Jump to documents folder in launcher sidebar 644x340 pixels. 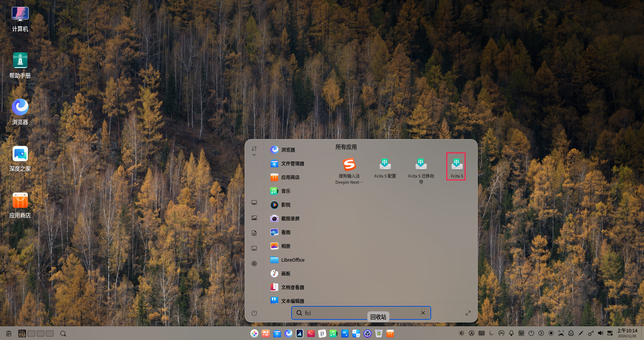(x=254, y=233)
